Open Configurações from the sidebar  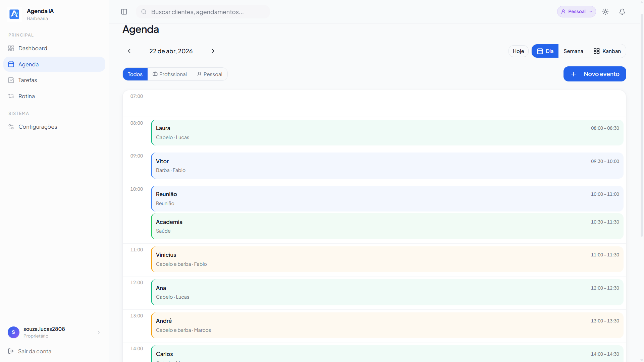coord(54,127)
